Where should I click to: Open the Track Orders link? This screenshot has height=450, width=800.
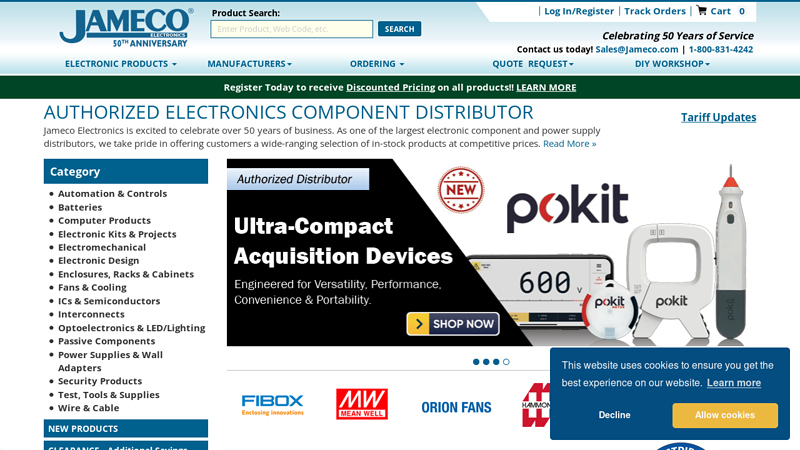coord(655,11)
